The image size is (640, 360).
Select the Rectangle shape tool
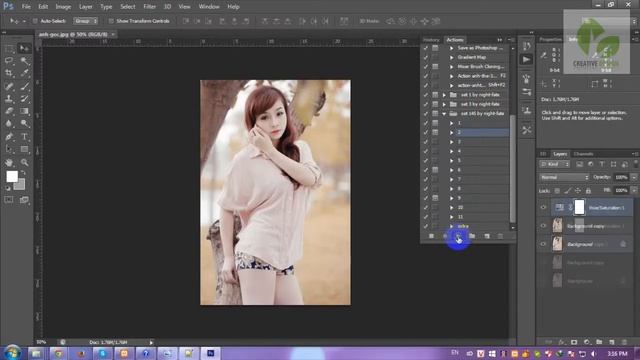(x=24, y=149)
